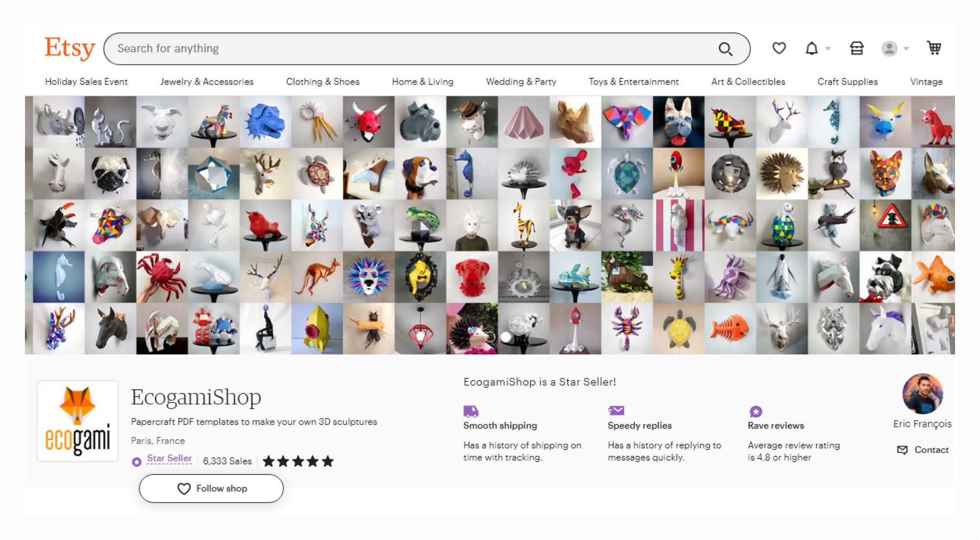Expand the account menu dropdown arrow
The width and height of the screenshot is (980, 540).
(906, 48)
